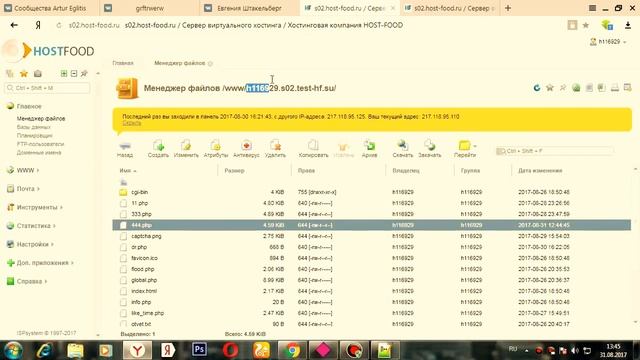Open Базы данных in sidebar
Screen dimensions: 640x360
tap(33, 127)
